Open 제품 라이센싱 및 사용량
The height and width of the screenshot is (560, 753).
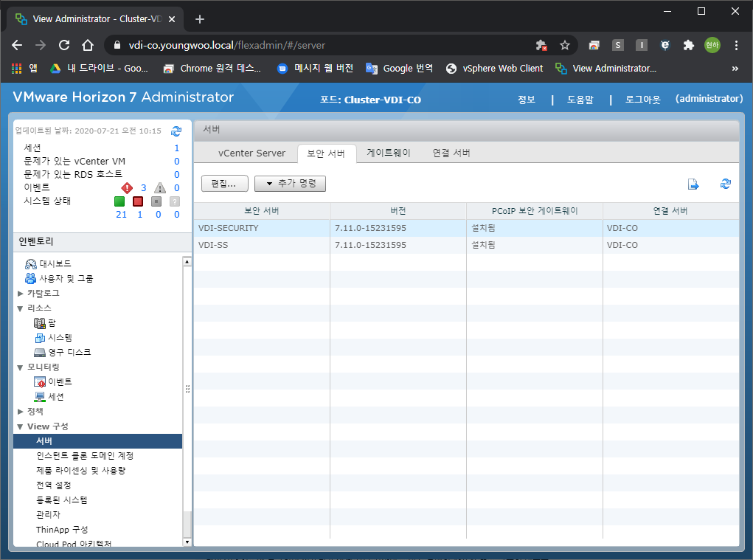pos(80,471)
